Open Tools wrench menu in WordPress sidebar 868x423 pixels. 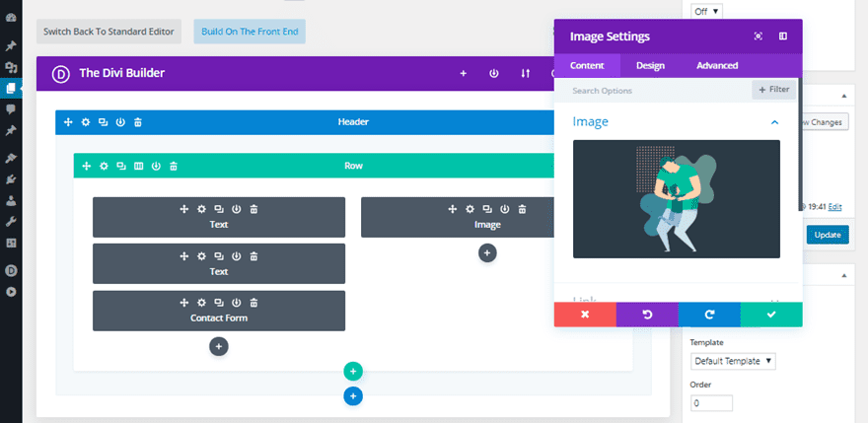pyautogui.click(x=11, y=222)
